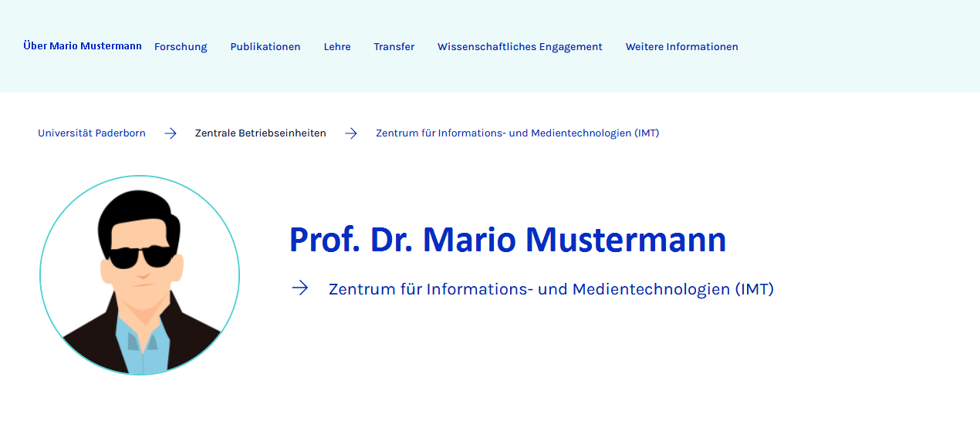The image size is (980, 424).
Task: Click the arrow after Universität Paderborn breadcrumb
Action: 171,133
